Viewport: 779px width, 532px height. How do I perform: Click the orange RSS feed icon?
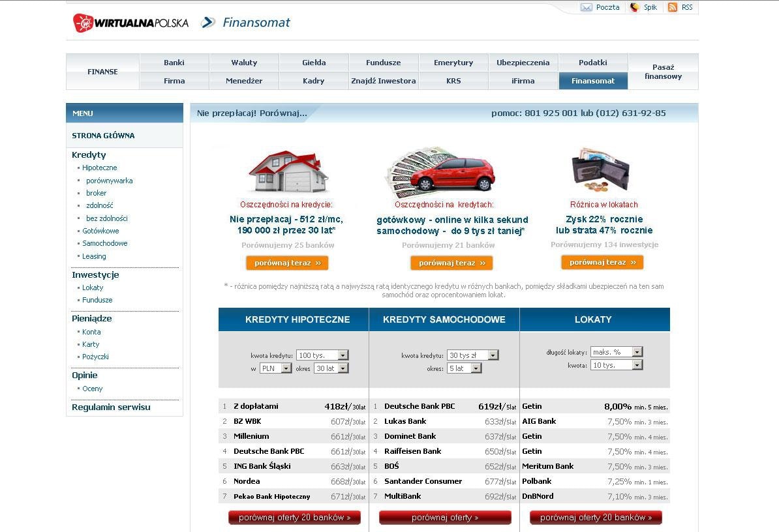[672, 7]
